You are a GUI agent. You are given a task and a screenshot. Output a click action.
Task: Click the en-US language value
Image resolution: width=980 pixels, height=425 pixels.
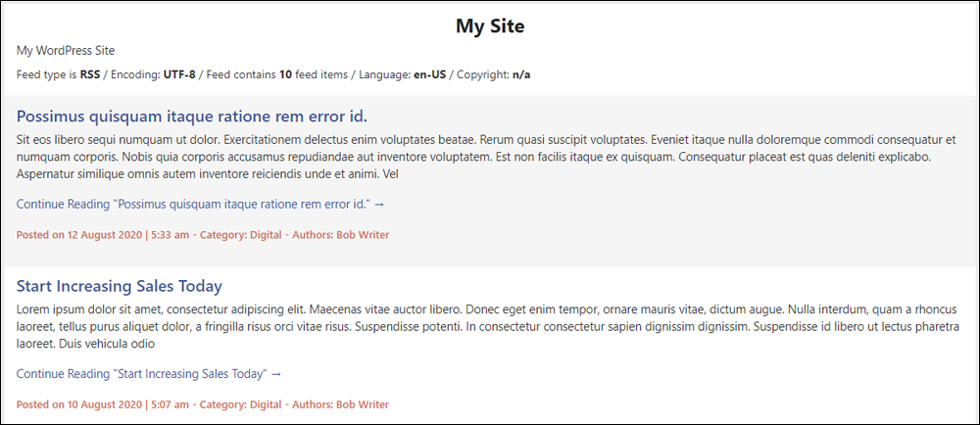pos(430,74)
